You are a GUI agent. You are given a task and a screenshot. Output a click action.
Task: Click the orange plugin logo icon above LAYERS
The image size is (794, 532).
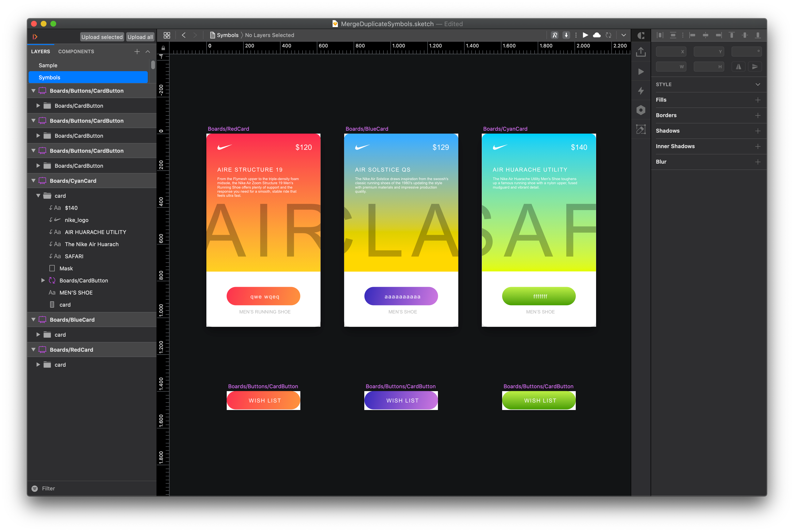tap(35, 37)
